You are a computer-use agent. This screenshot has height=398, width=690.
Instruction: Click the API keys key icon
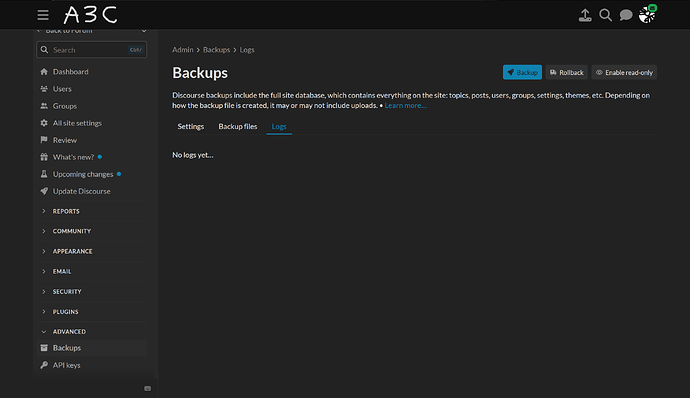44,365
